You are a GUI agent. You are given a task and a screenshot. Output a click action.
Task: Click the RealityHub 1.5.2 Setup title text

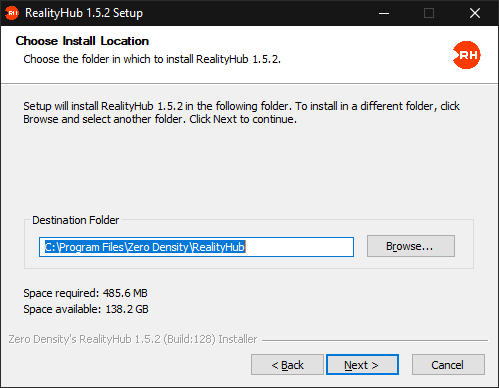coord(84,13)
